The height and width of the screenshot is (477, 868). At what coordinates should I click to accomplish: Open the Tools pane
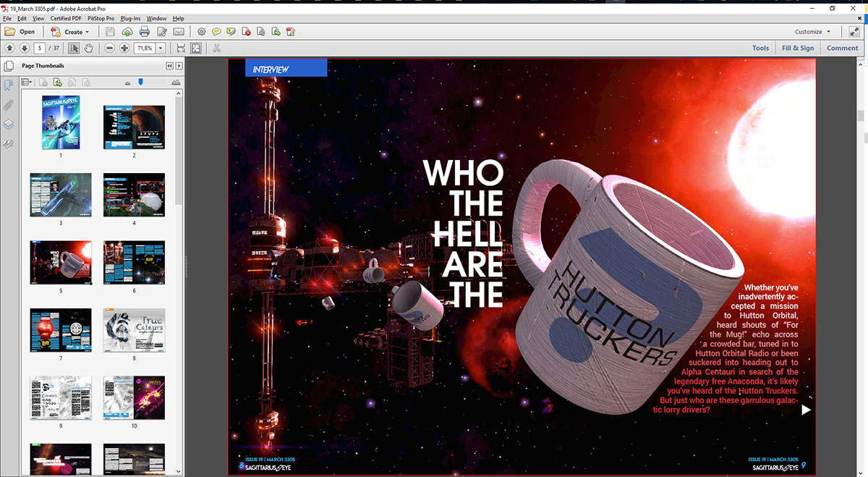point(760,48)
